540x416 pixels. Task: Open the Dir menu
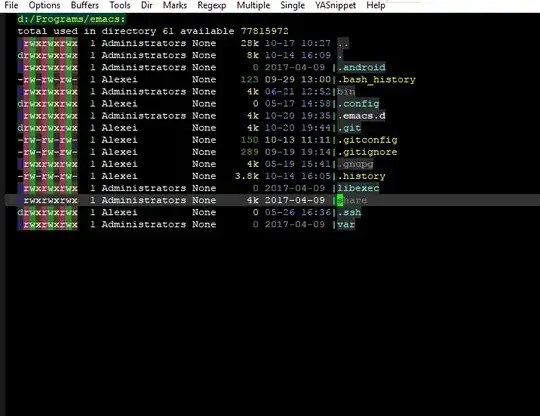[147, 6]
